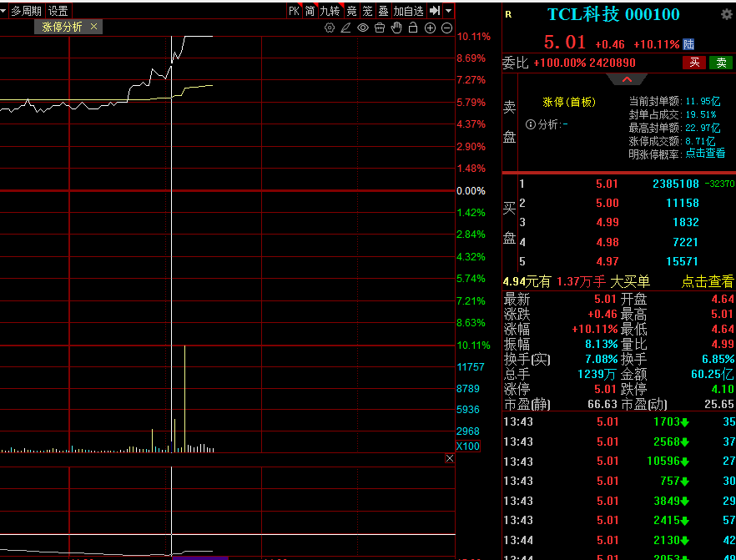This screenshot has width=736, height=560.
Task: Collapse the limit-up panel with up chevron
Action: click(628, 79)
